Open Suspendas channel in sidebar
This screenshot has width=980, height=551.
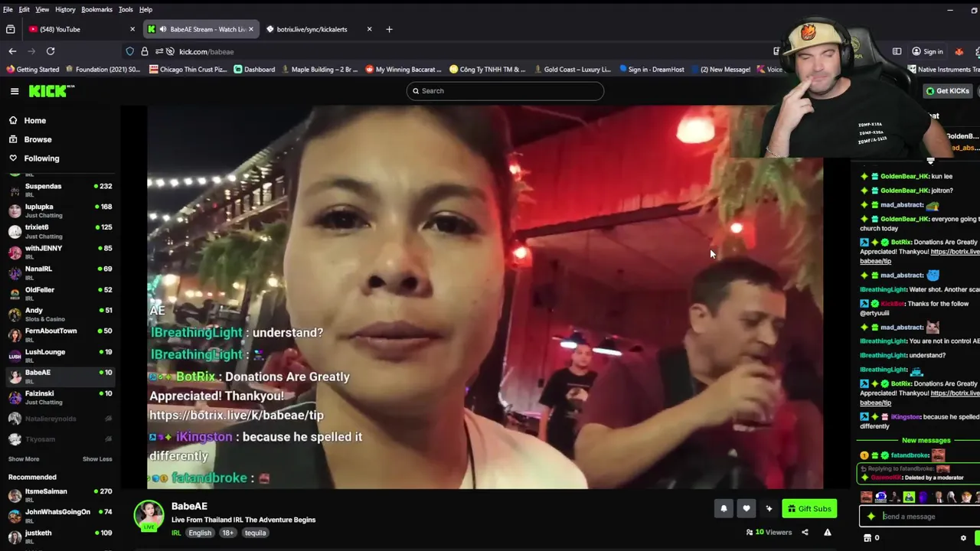click(x=60, y=190)
